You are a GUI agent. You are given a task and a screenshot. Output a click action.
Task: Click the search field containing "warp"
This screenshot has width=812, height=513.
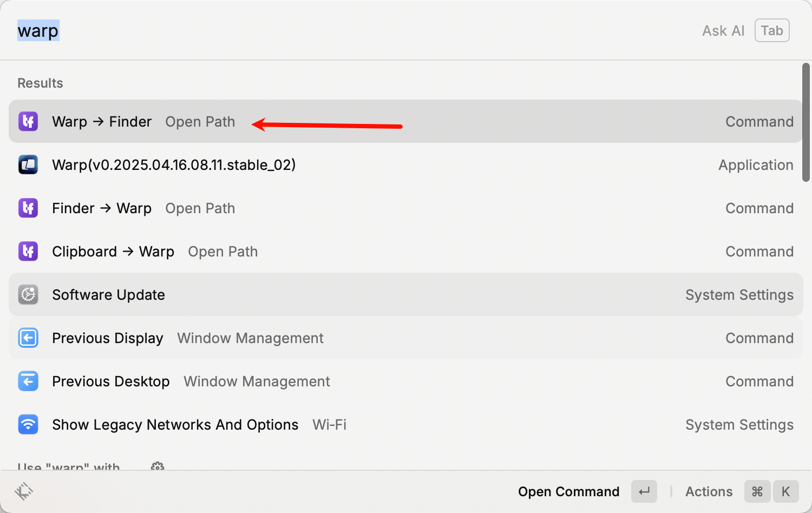pyautogui.click(x=325, y=31)
